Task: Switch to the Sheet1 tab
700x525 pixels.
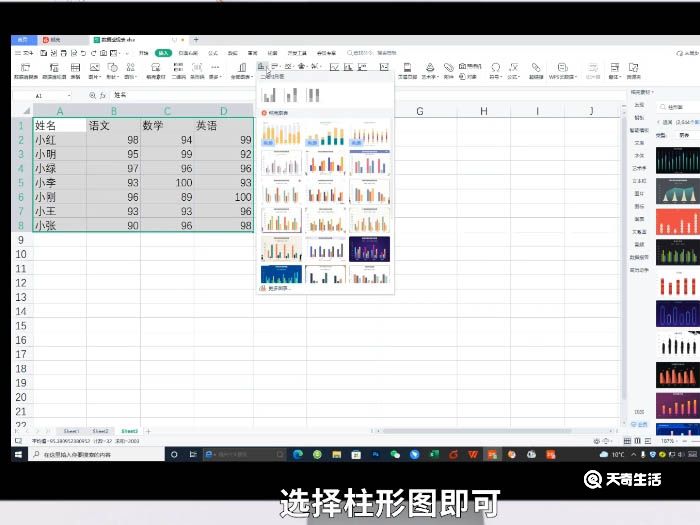Action: point(71,431)
